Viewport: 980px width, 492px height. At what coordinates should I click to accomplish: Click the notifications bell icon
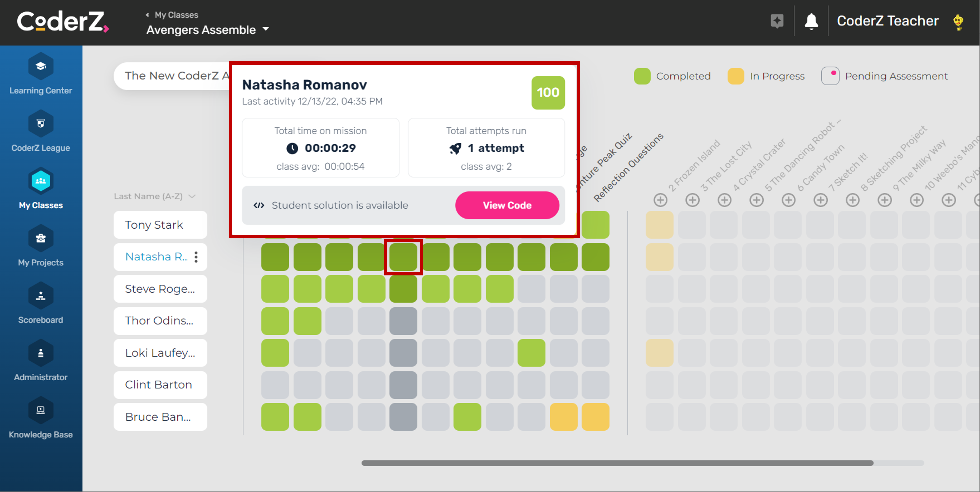pyautogui.click(x=811, y=21)
